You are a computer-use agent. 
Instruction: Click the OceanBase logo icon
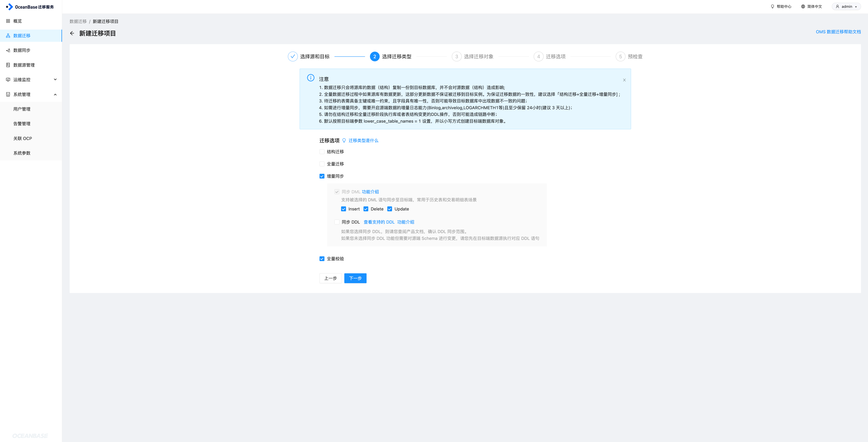(x=10, y=7)
